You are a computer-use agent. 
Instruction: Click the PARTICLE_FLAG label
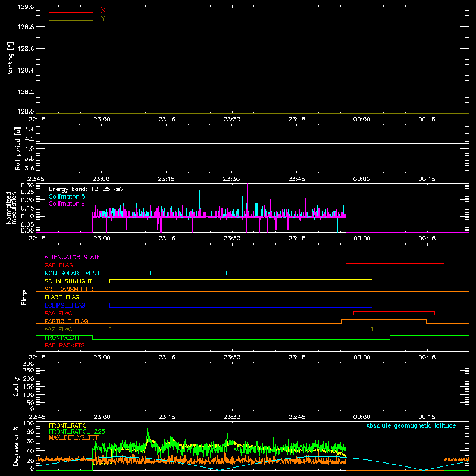pos(67,321)
